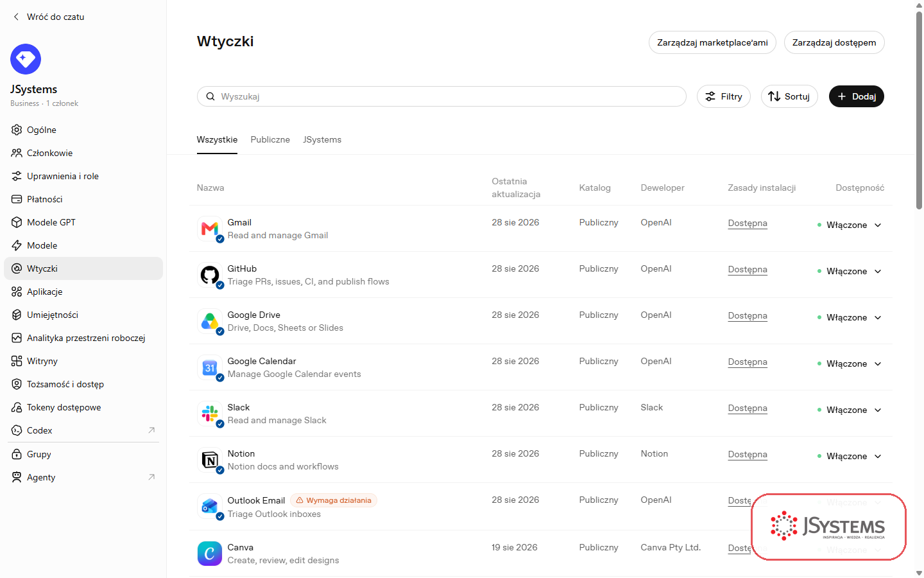Click the Aplikacje grid icon
This screenshot has height=578, width=924.
tap(17, 292)
